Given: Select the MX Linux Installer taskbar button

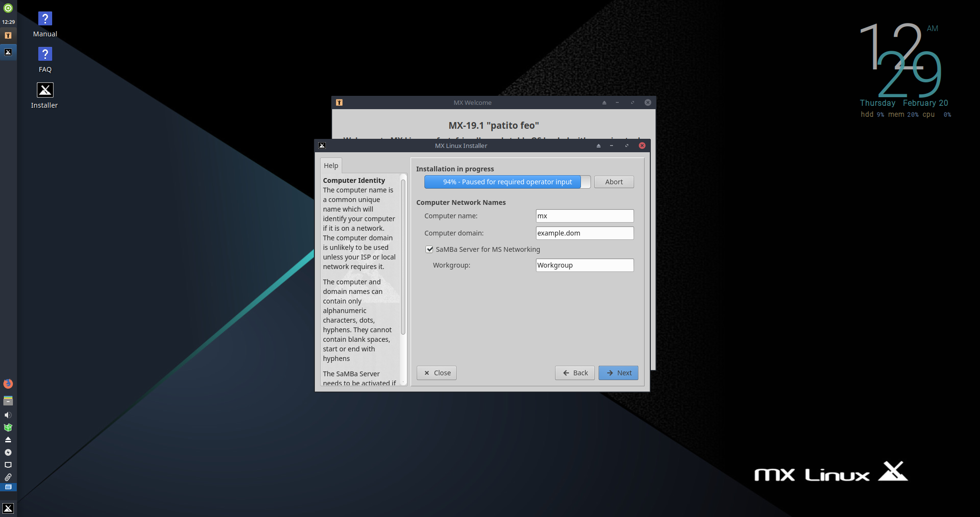Looking at the screenshot, I should point(8,52).
